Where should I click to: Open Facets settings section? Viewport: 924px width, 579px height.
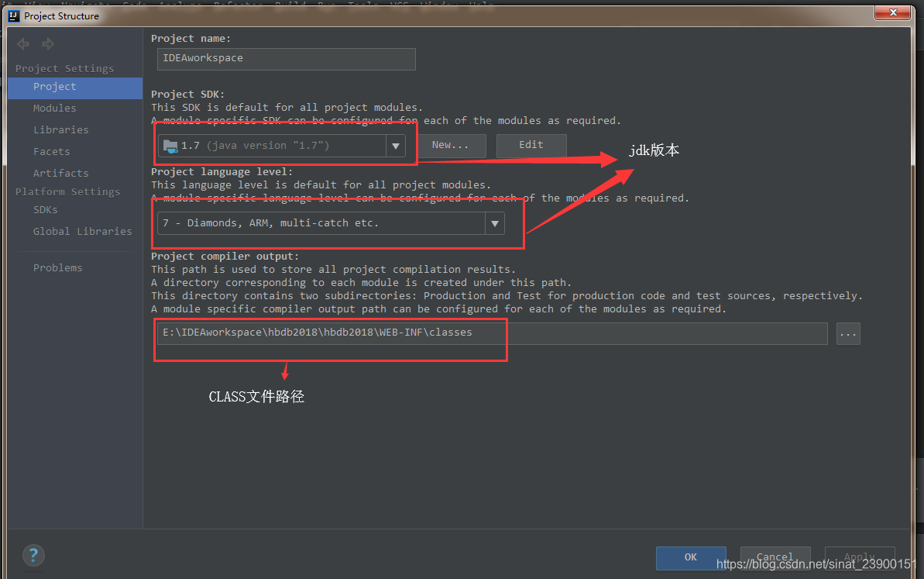click(51, 151)
